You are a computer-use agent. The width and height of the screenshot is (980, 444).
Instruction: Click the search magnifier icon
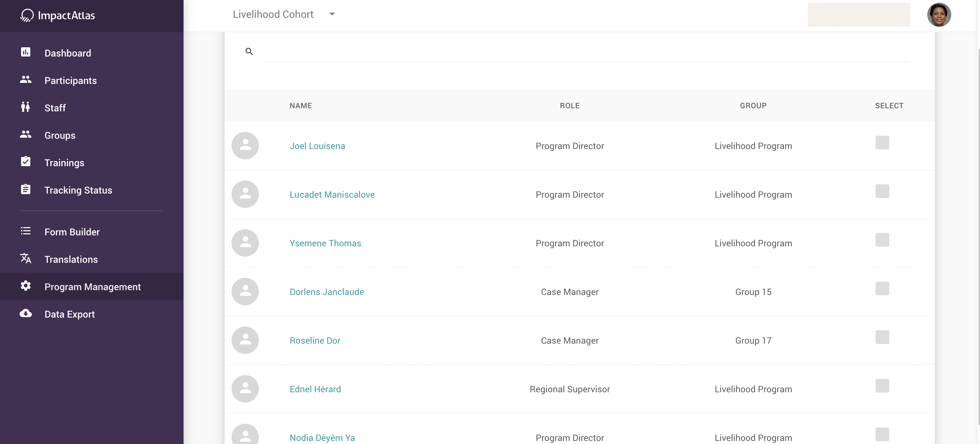tap(249, 51)
